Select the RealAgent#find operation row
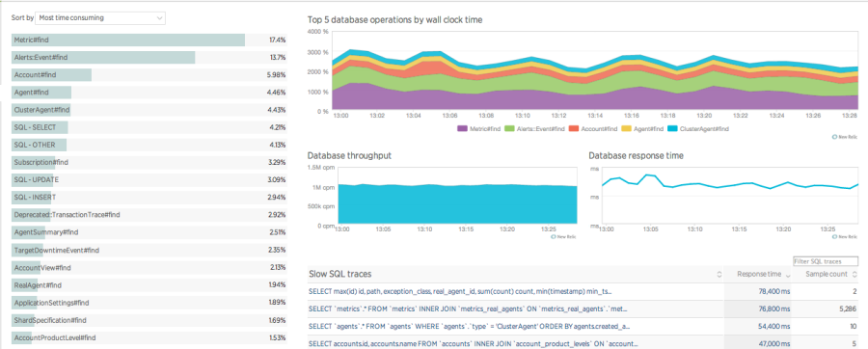 (149, 285)
